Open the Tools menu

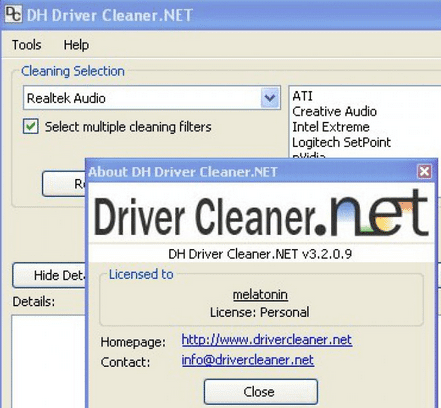(x=27, y=45)
